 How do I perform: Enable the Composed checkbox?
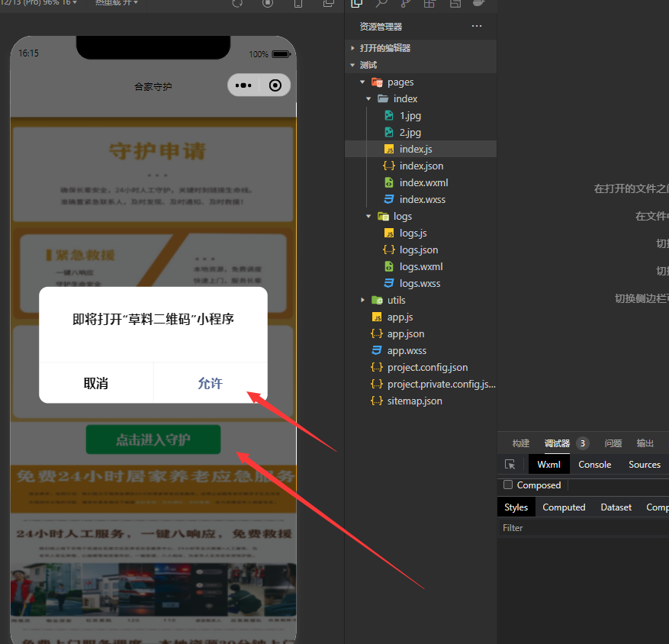pyautogui.click(x=508, y=485)
